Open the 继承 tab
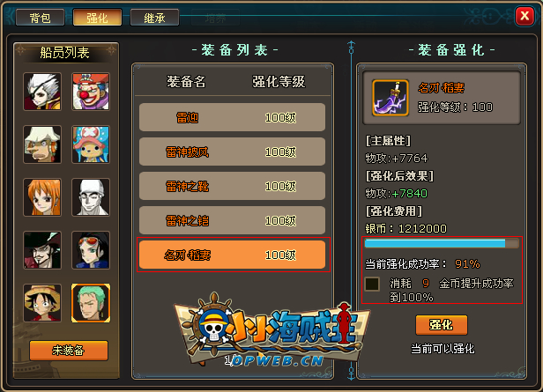This screenshot has width=543, height=392. [154, 18]
